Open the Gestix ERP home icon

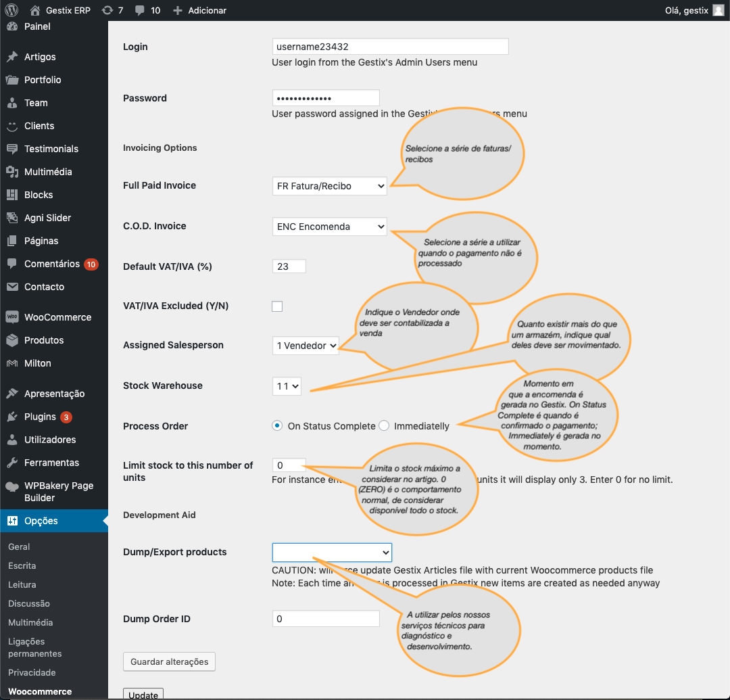pos(35,10)
